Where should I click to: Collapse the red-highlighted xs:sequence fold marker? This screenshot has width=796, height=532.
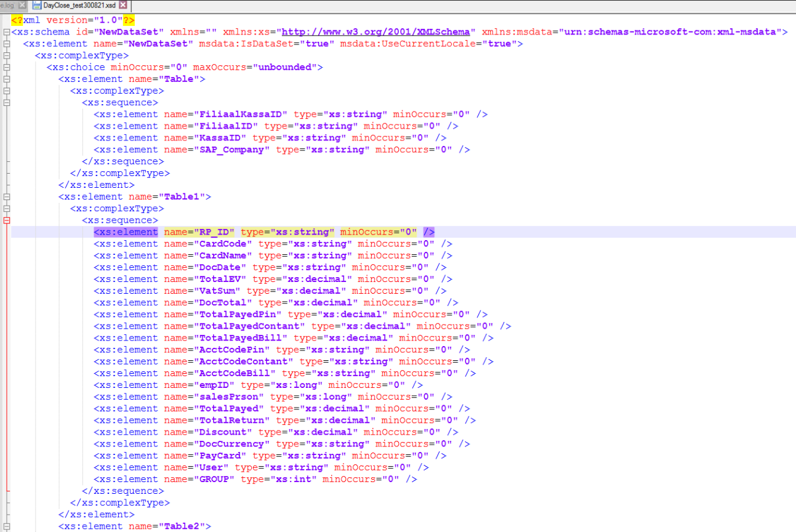6,220
